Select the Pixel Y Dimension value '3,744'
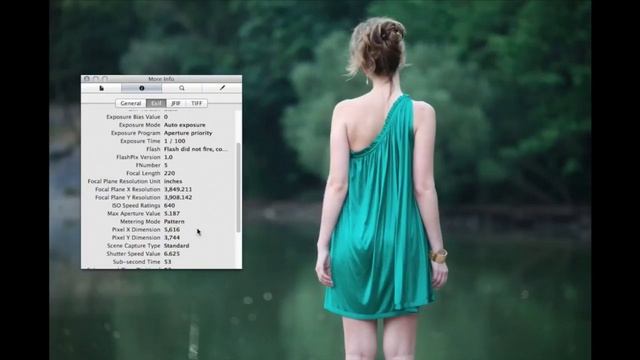640x360 pixels. pos(172,238)
